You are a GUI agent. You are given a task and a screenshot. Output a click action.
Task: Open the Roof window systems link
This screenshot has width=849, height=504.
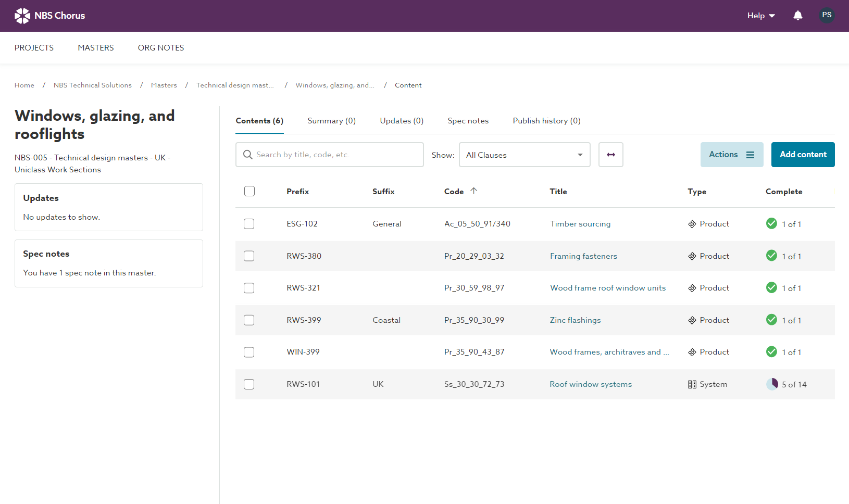591,384
